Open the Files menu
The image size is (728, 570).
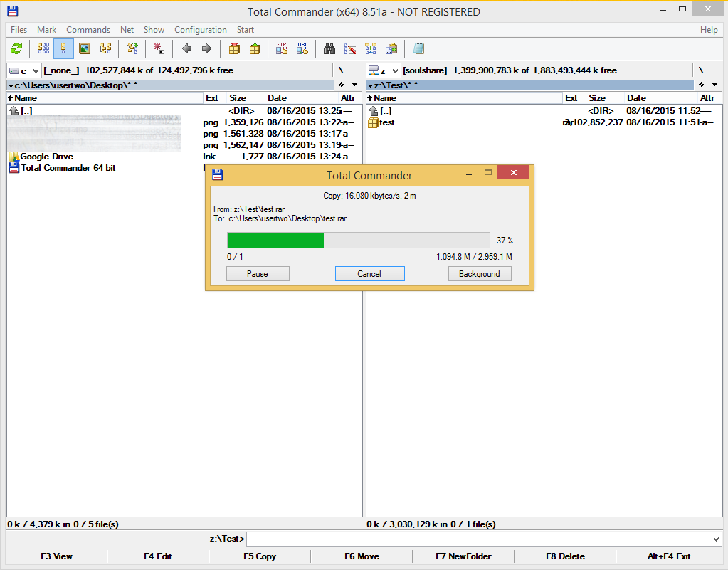pyautogui.click(x=19, y=30)
